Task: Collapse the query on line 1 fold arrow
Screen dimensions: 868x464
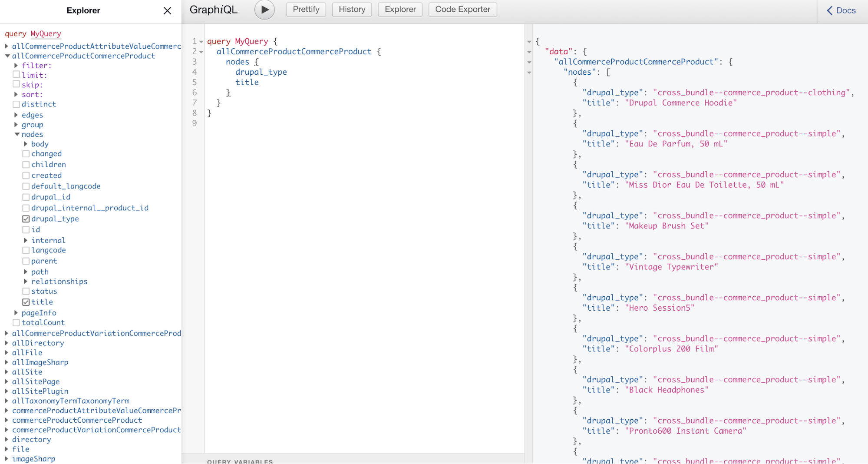Action: point(200,41)
